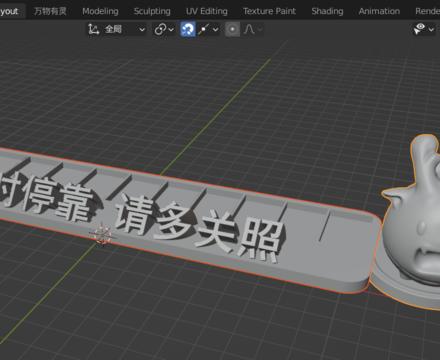Switch to the Modeling workspace tab
The width and height of the screenshot is (440, 360).
[x=100, y=11]
